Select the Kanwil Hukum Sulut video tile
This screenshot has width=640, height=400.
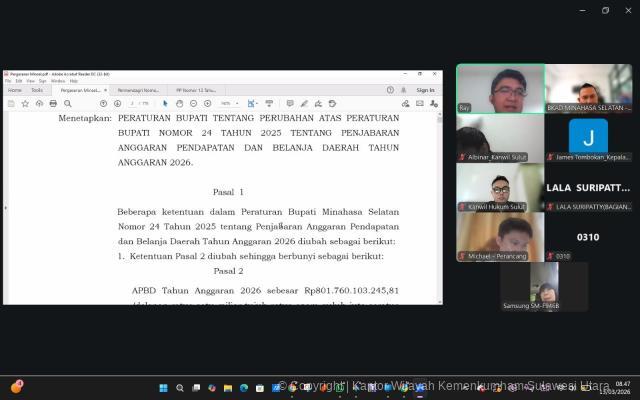coord(500,187)
